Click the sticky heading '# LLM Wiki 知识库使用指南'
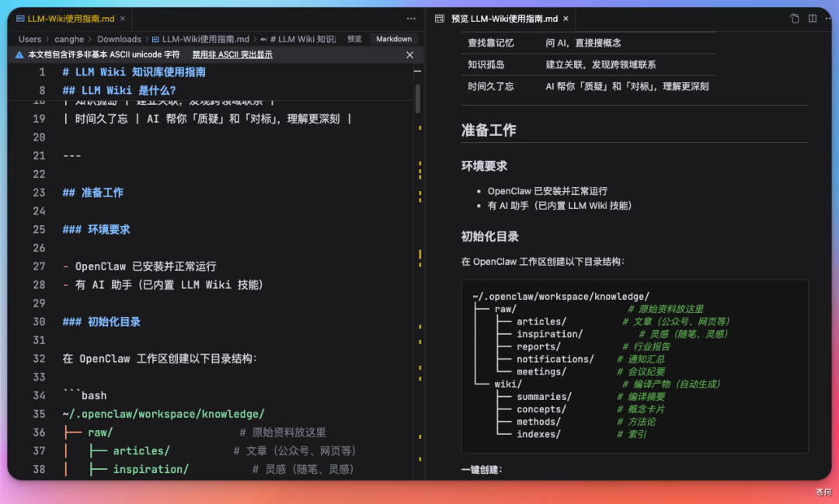 [x=134, y=72]
